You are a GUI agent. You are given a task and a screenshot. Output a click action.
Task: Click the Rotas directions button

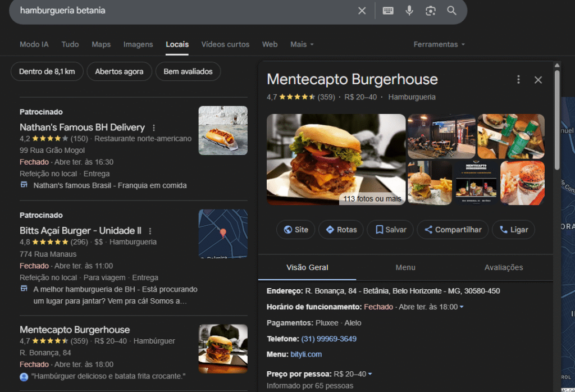341,230
